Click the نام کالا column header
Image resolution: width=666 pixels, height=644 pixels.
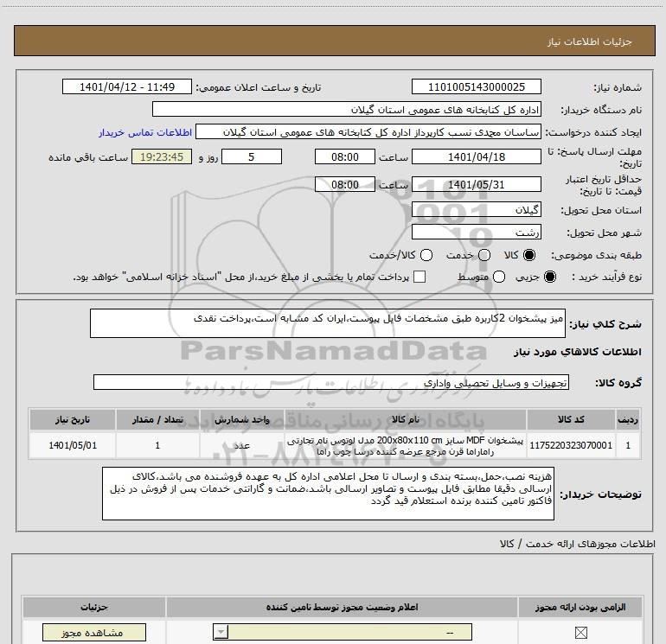[x=405, y=419]
